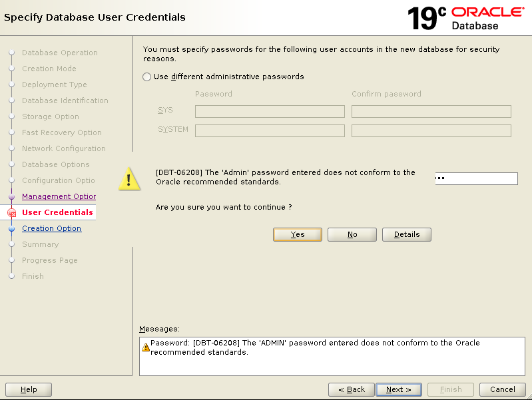Click the SYS confirm password field
The image size is (532, 400).
pos(431,111)
